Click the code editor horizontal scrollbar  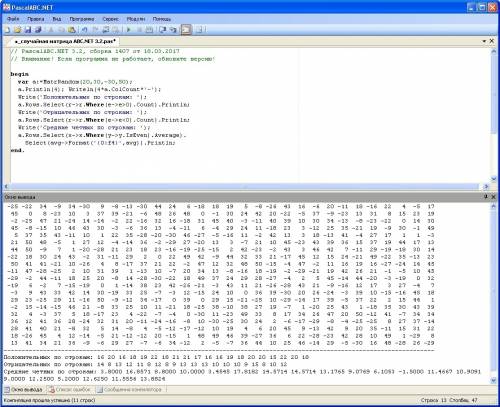coord(246,187)
